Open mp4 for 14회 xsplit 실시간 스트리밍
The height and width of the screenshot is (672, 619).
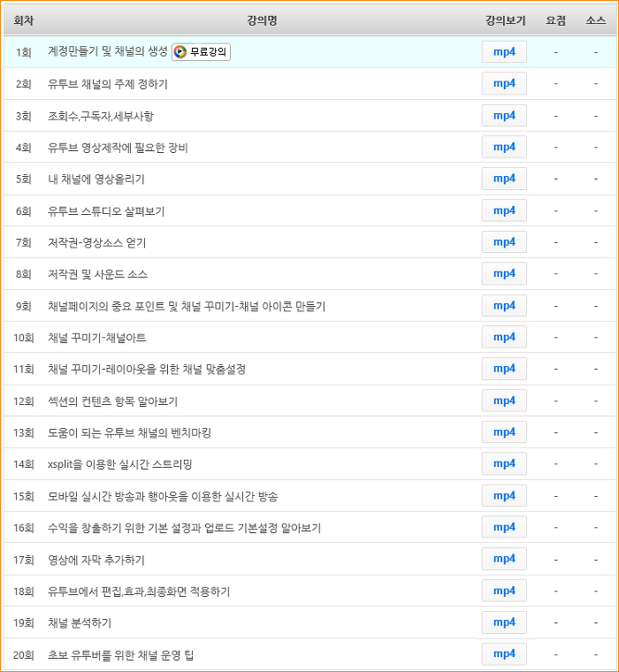(504, 464)
